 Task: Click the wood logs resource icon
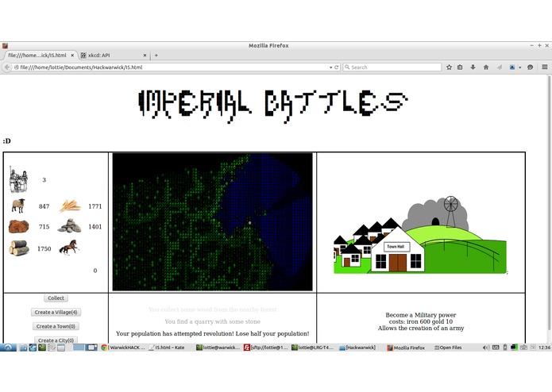[19, 248]
